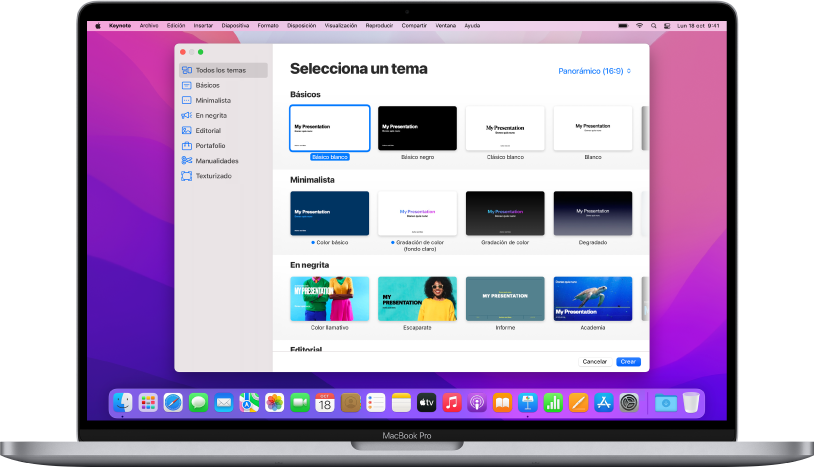Viewport: 814px width, 468px height.
Task: Open the Edición menu
Action: (x=176, y=25)
